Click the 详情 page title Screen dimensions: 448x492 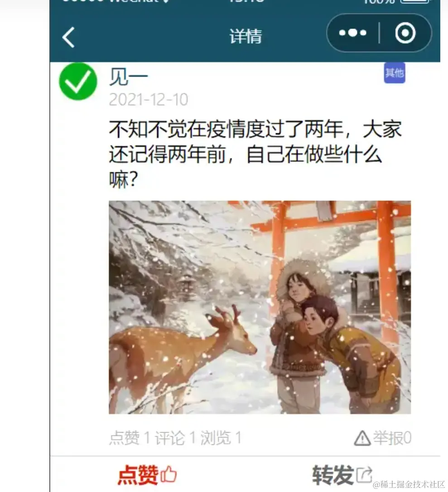246,36
